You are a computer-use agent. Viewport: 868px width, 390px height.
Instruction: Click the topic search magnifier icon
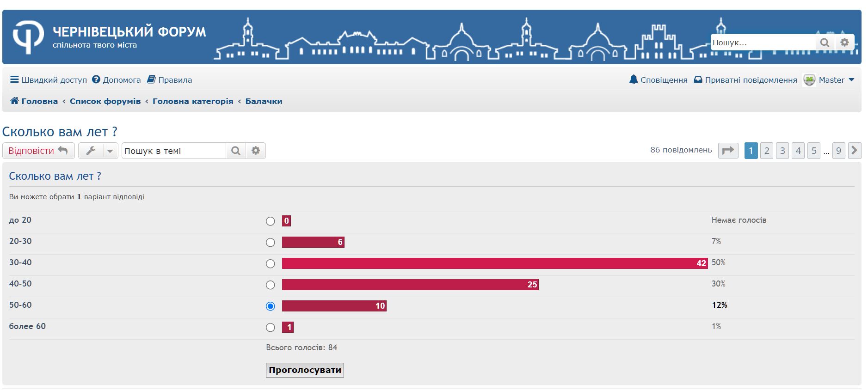click(236, 151)
